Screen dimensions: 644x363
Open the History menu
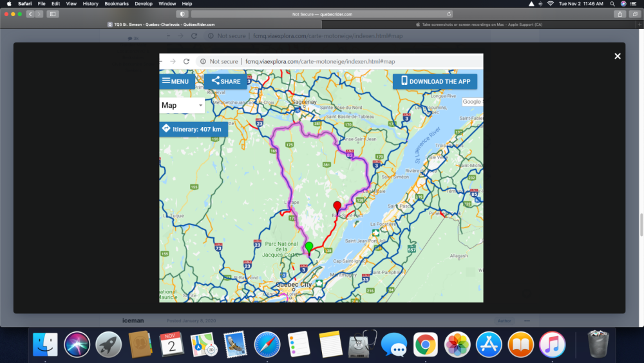click(x=90, y=4)
